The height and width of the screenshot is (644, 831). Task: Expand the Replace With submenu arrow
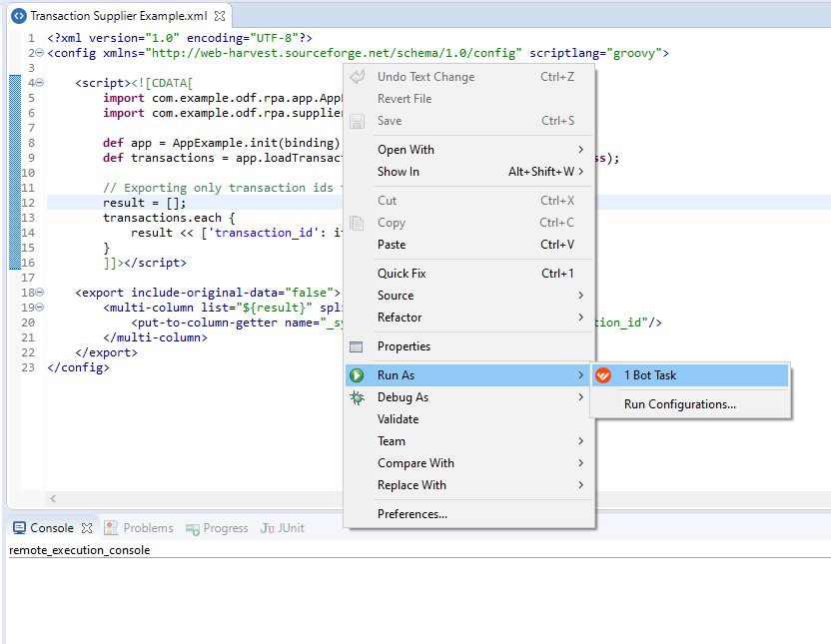point(581,485)
